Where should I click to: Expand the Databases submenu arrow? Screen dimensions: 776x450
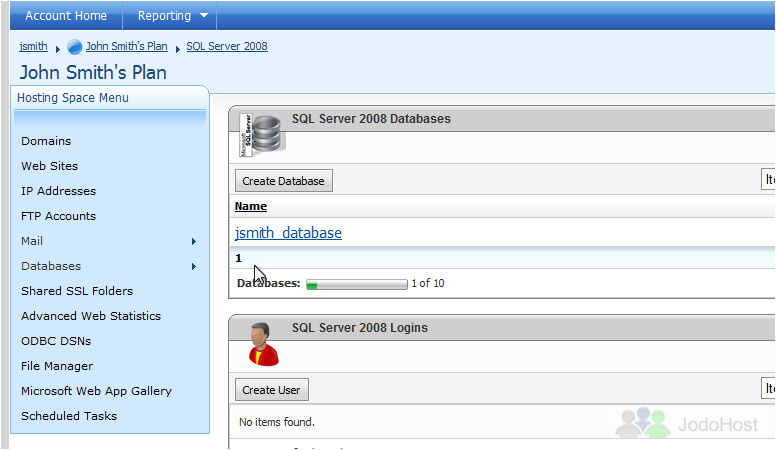coord(194,267)
